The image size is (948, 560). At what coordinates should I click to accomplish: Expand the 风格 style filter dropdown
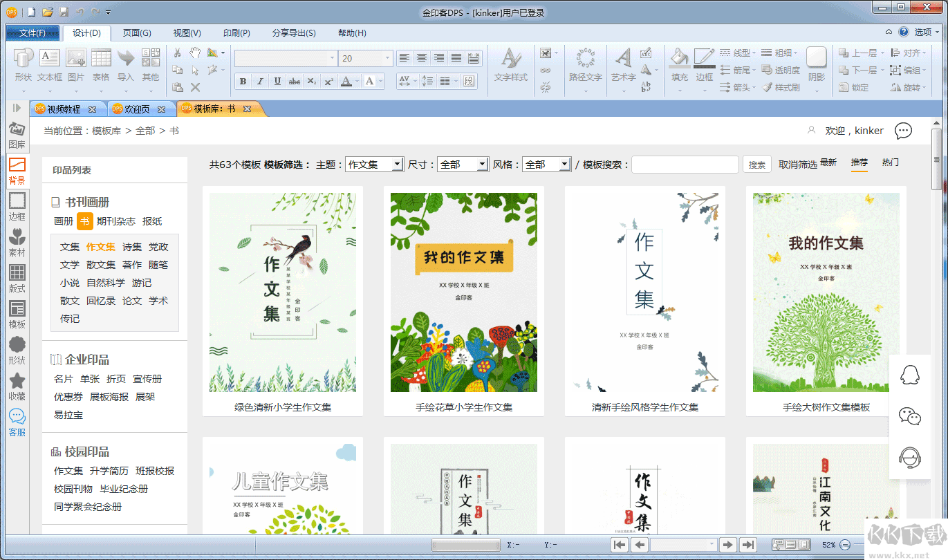[x=565, y=165]
